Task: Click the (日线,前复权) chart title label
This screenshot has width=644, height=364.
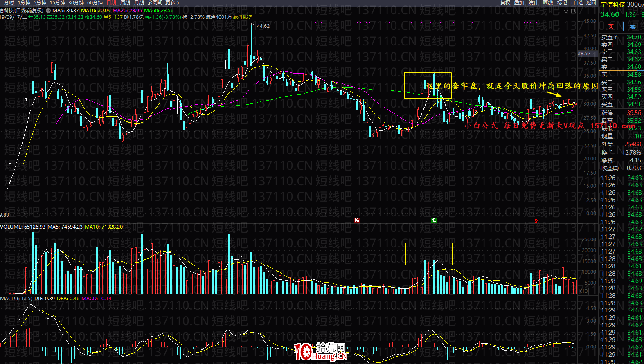Action: point(29,11)
